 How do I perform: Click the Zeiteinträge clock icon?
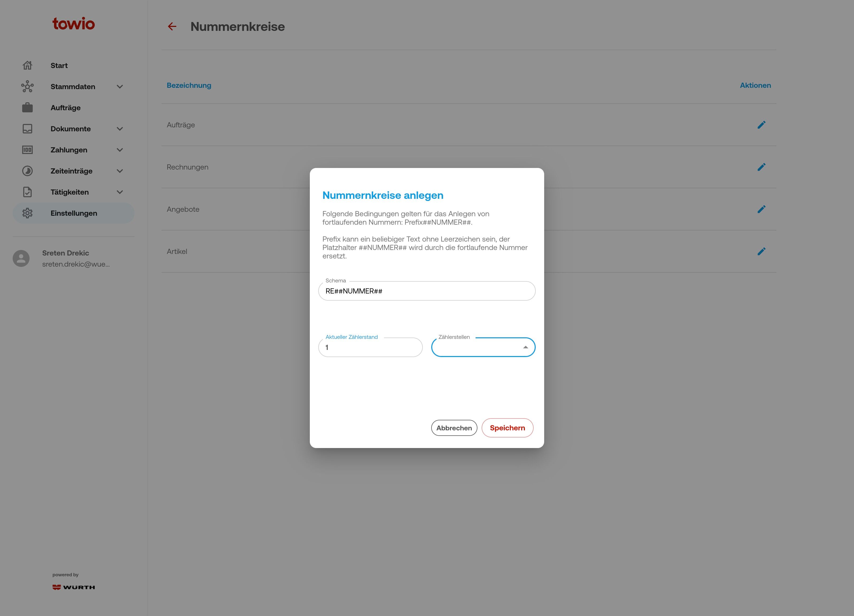(27, 171)
